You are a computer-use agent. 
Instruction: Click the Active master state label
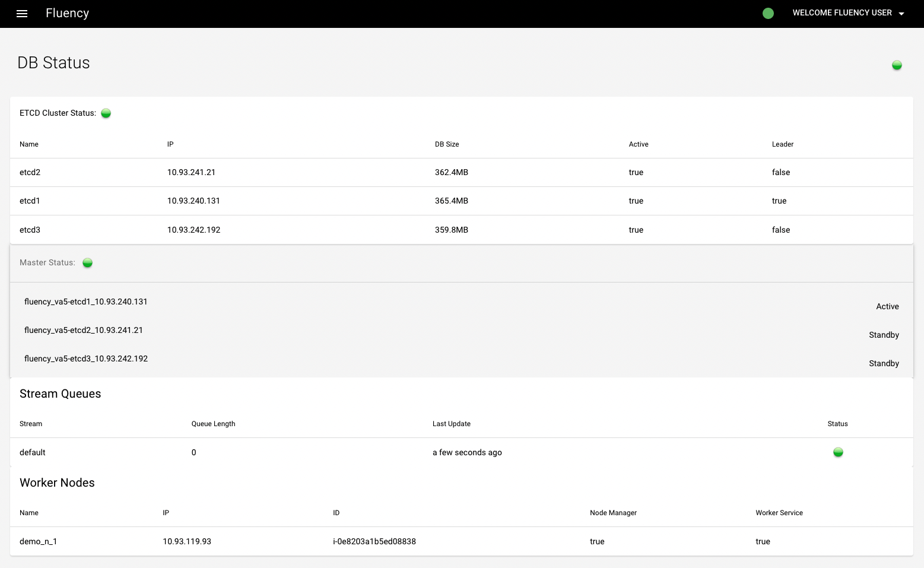pos(887,306)
